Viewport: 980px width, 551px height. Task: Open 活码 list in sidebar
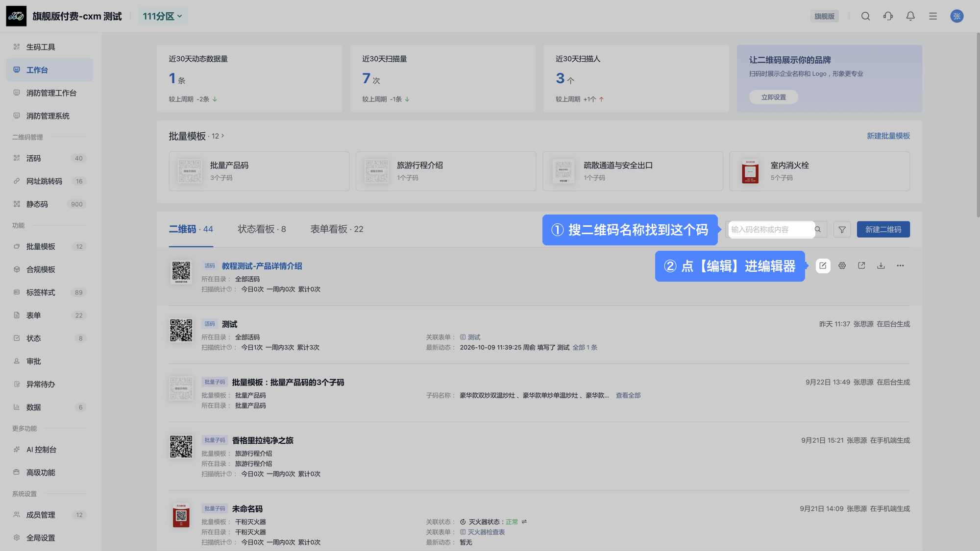click(x=49, y=158)
